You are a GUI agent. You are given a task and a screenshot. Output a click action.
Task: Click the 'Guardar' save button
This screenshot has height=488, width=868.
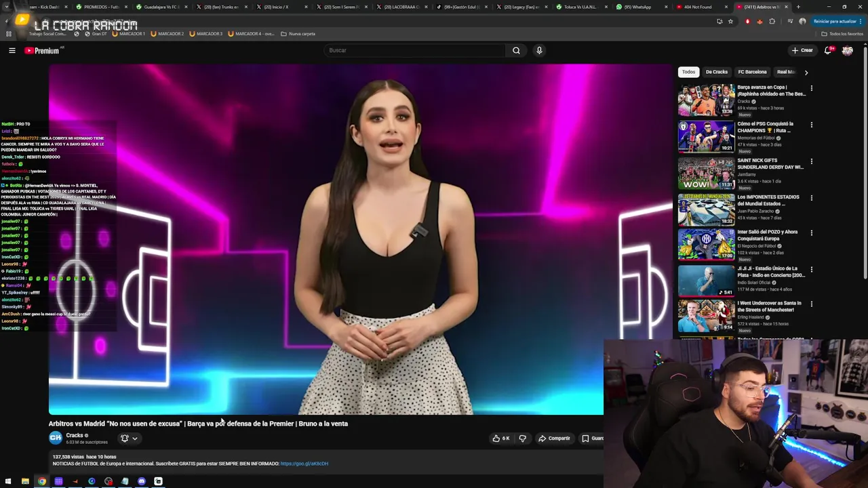click(591, 439)
